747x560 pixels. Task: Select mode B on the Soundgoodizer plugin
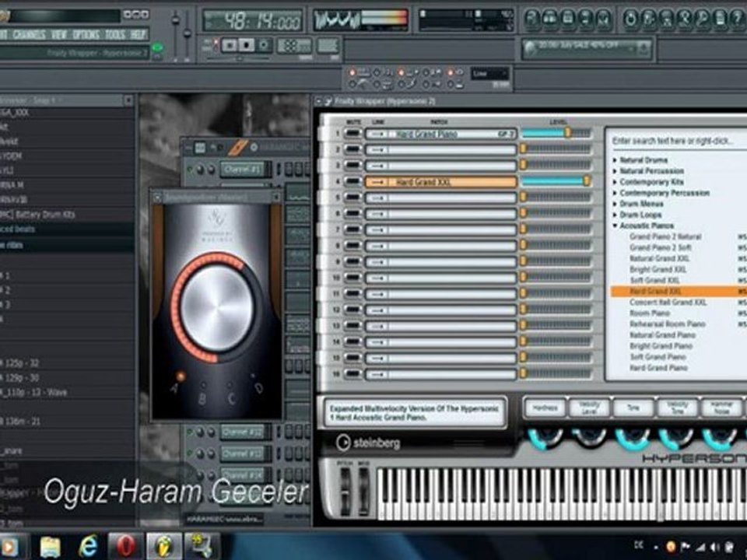click(x=203, y=385)
